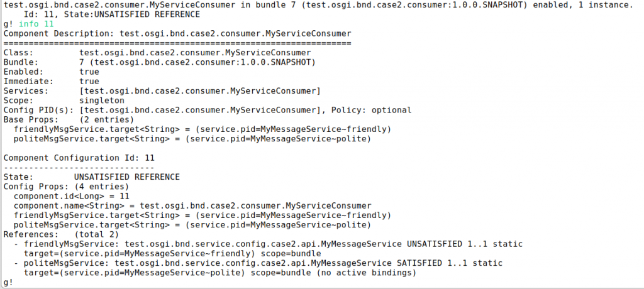Click the 'Immediate:' label

pos(28,81)
